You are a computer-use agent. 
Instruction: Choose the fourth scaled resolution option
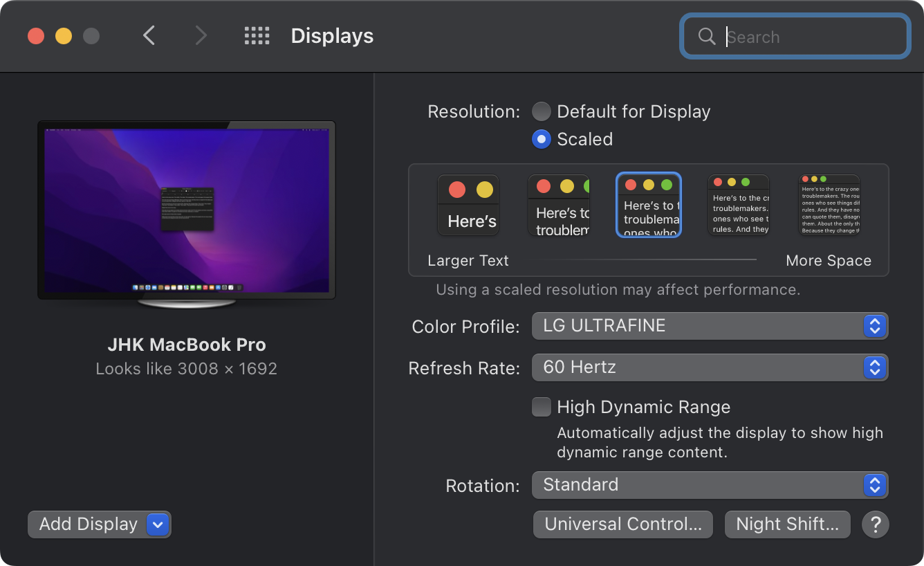739,205
